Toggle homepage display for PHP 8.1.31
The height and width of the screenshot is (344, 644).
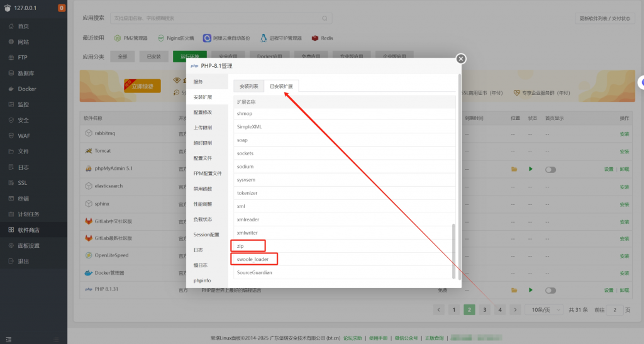point(550,290)
